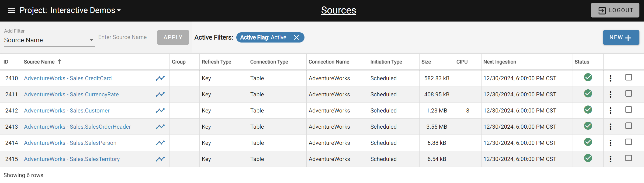Open the Add Filter Source Name dropdown
Viewport: 644px width, 183px height.
(49, 40)
